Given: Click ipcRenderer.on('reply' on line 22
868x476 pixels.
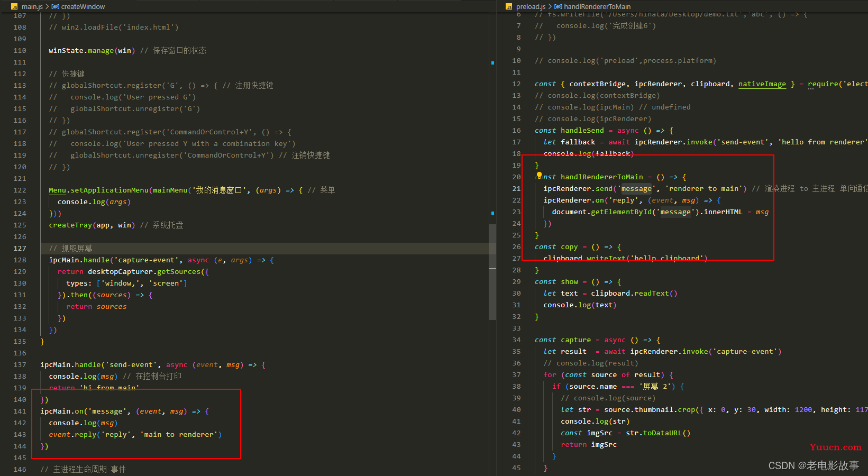Looking at the screenshot, I should (591, 200).
